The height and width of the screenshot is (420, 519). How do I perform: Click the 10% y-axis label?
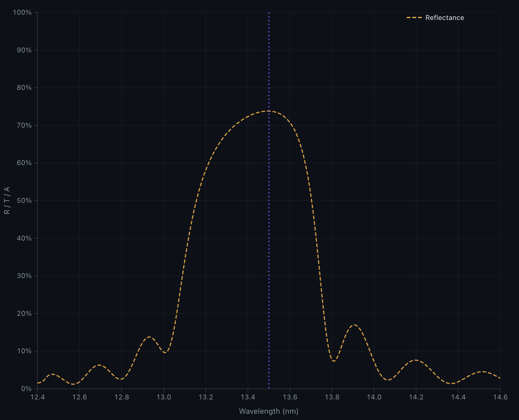(24, 351)
